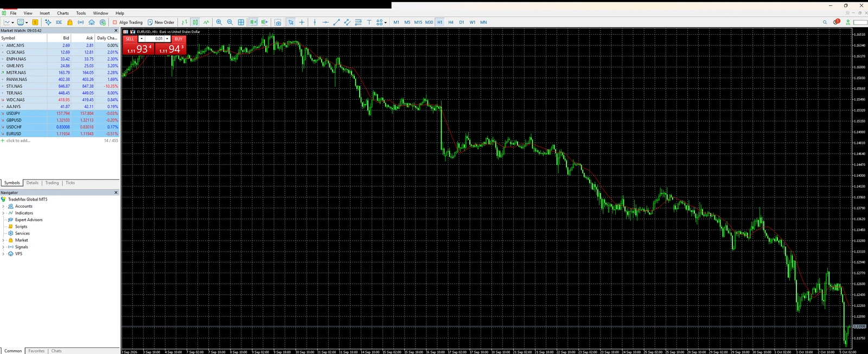Switch to the Favorites tab

point(36,351)
